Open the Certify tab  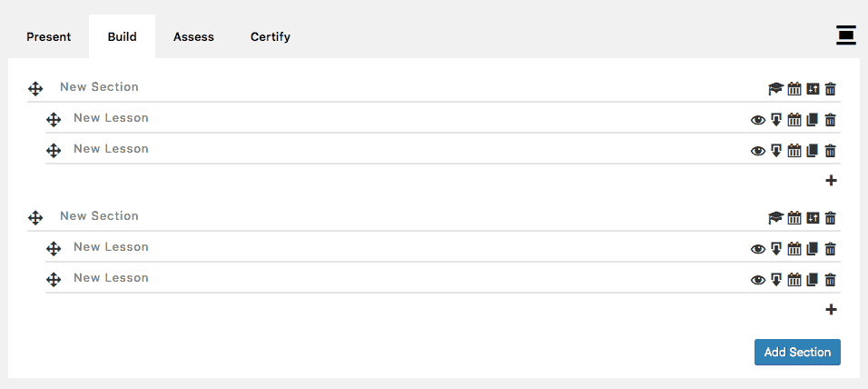[x=271, y=37]
